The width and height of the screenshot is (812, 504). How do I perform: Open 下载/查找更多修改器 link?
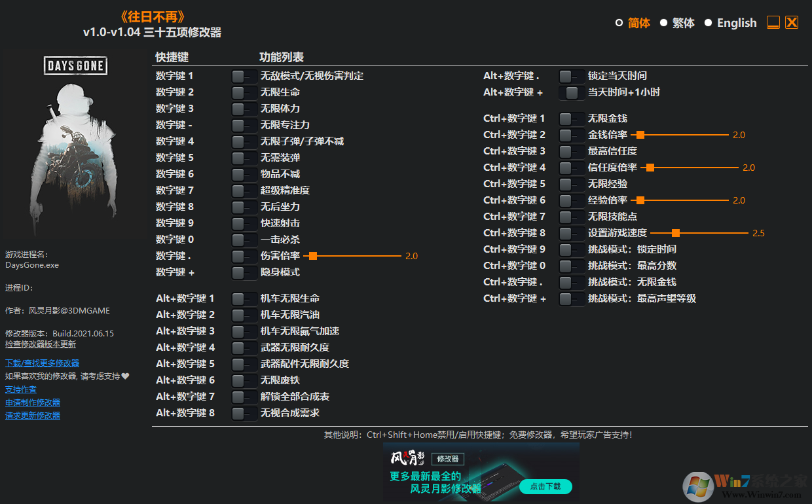point(43,363)
